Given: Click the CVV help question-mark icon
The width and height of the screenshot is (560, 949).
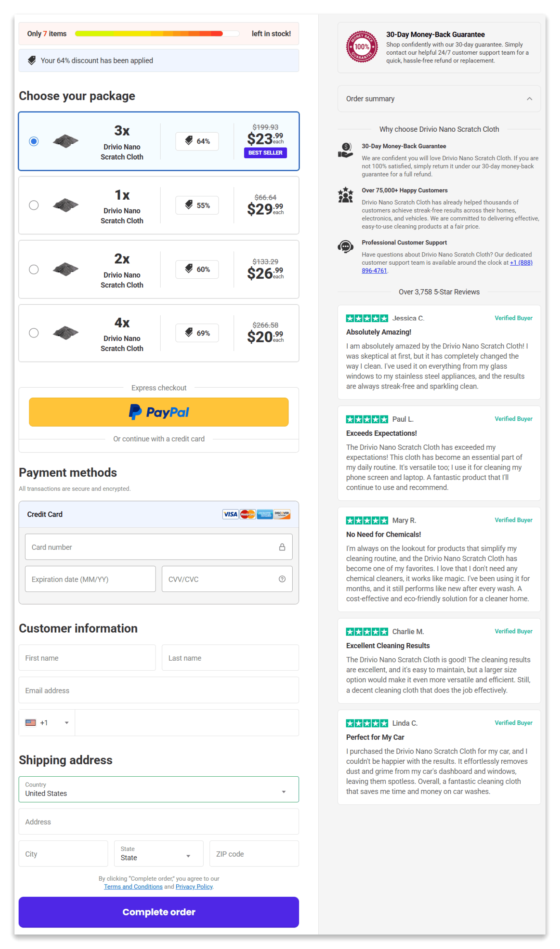Looking at the screenshot, I should [282, 579].
